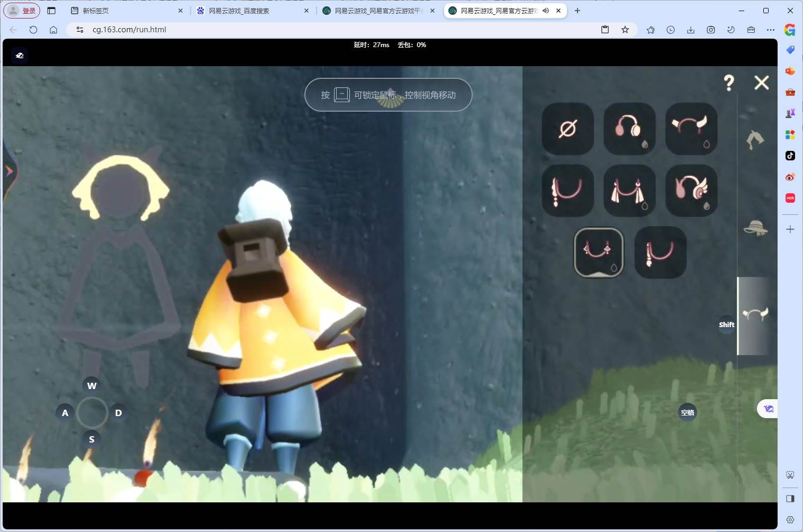The height and width of the screenshot is (532, 803).
Task: Open sidebar settings gear
Action: point(790,520)
